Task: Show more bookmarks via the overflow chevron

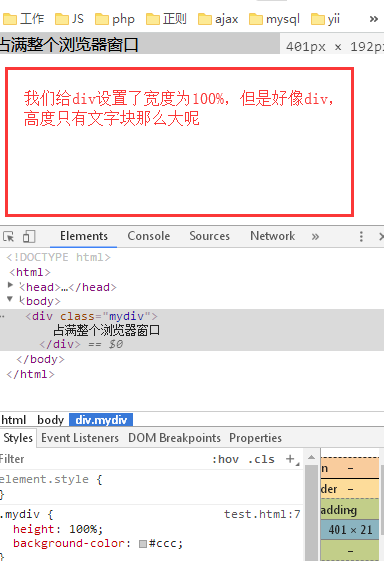Action: [x=374, y=19]
